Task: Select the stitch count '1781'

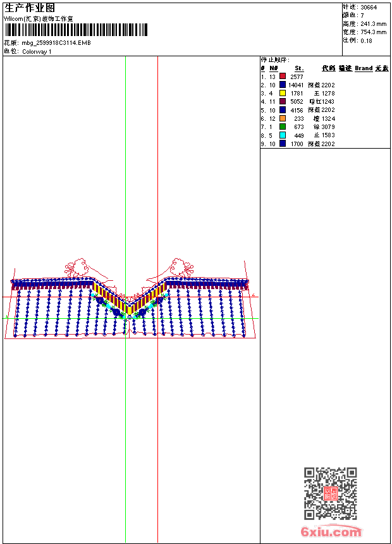Action: coord(297,94)
